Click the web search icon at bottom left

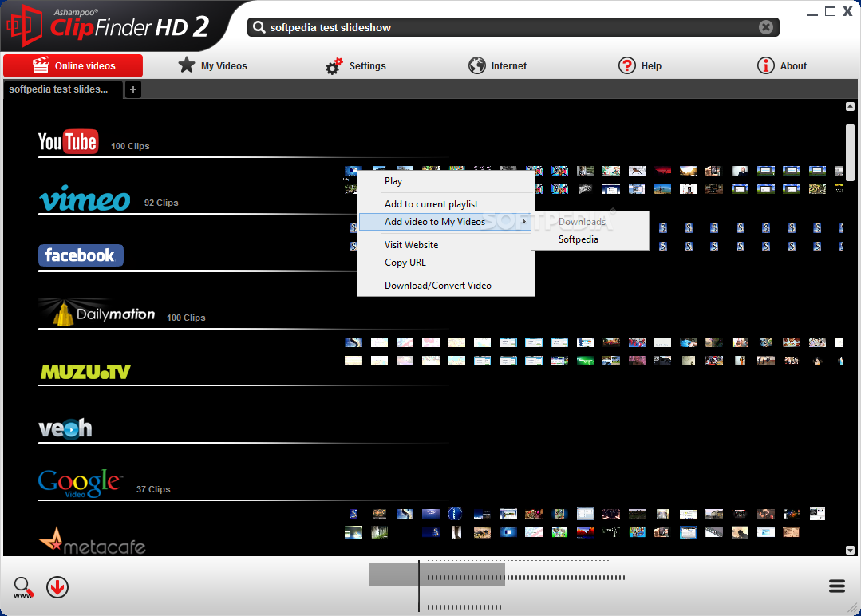pyautogui.click(x=23, y=588)
